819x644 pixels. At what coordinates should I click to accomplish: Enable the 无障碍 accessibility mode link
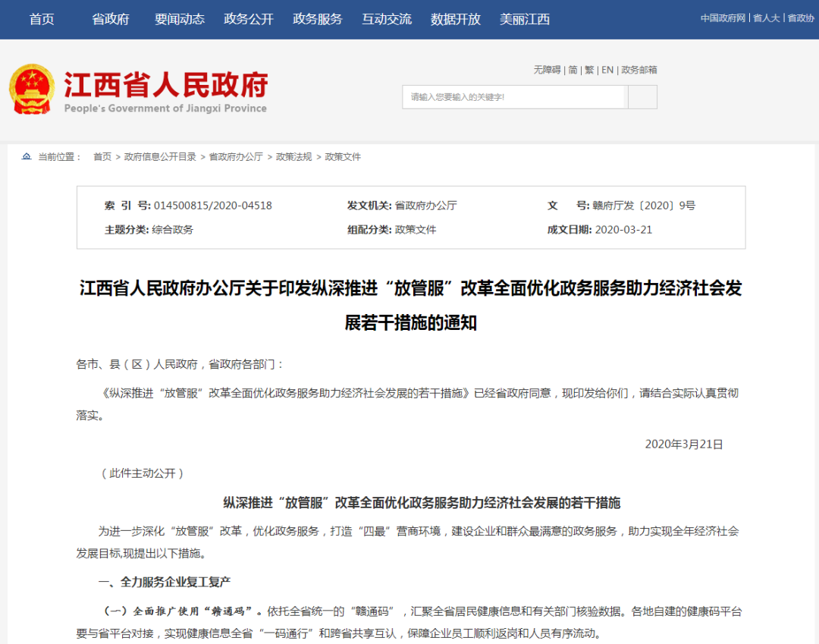(x=547, y=70)
